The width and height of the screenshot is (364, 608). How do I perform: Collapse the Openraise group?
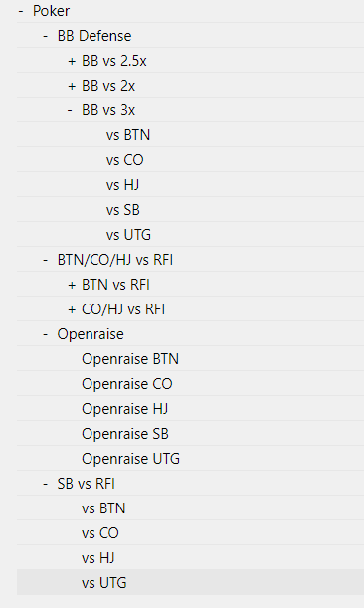point(46,334)
